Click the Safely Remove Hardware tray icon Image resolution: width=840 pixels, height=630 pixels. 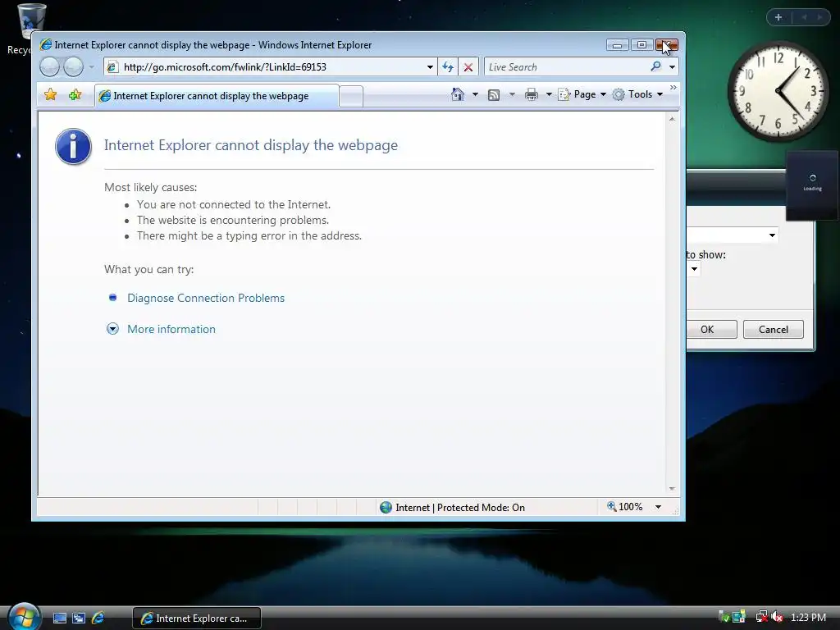724,617
